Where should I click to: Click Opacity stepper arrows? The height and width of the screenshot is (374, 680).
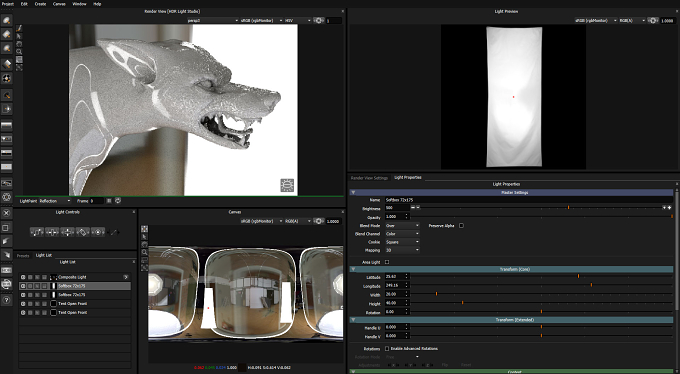(406, 217)
